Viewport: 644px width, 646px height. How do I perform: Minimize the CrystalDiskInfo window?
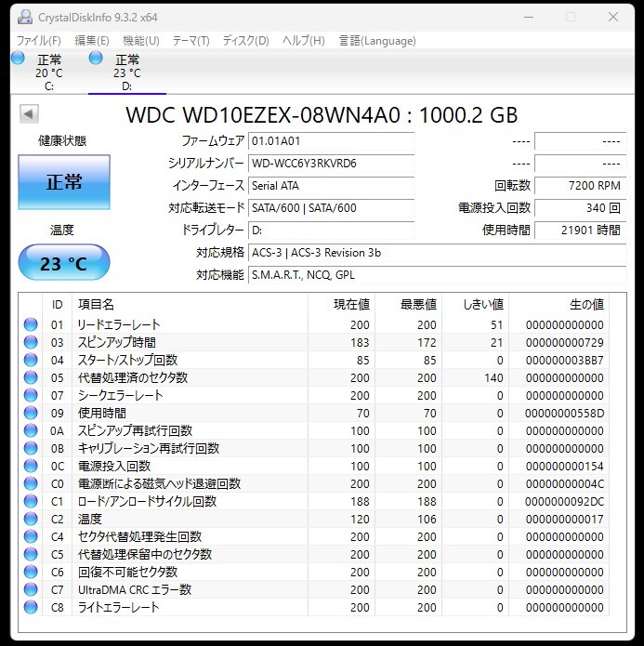[x=529, y=18]
